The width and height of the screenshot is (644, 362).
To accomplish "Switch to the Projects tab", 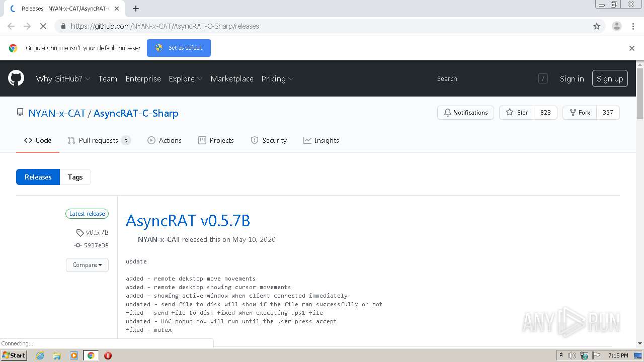I will (216, 140).
